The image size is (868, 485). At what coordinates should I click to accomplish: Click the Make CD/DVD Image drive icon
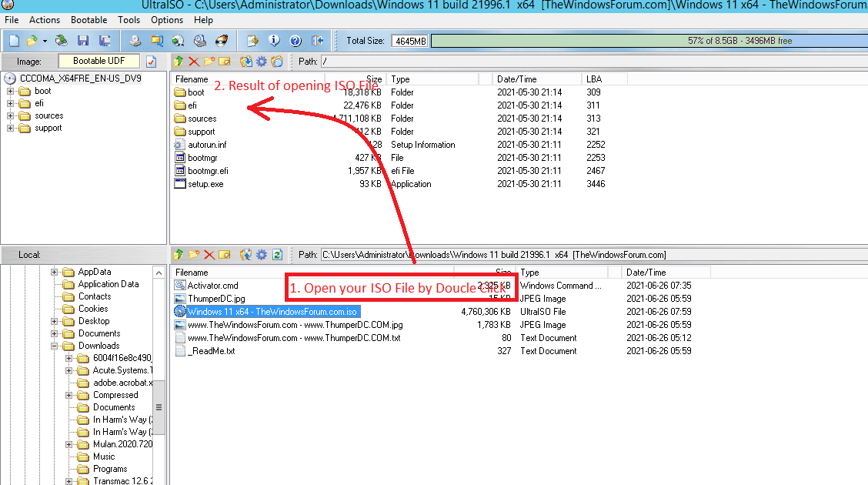tap(135, 40)
